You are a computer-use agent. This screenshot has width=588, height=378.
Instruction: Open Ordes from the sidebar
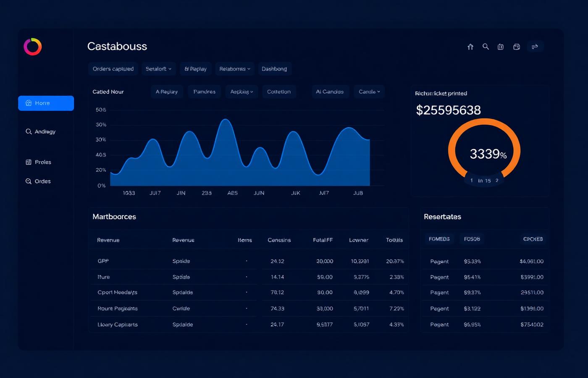pos(38,181)
